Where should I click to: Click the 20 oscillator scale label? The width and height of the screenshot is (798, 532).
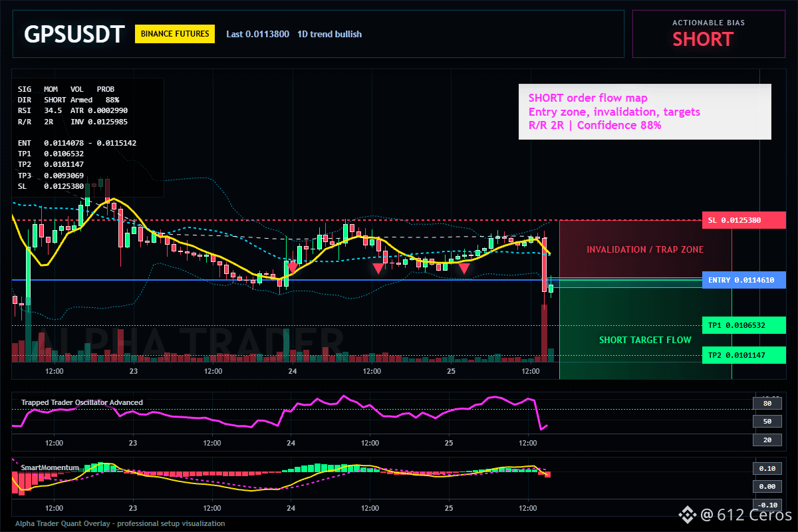click(767, 440)
